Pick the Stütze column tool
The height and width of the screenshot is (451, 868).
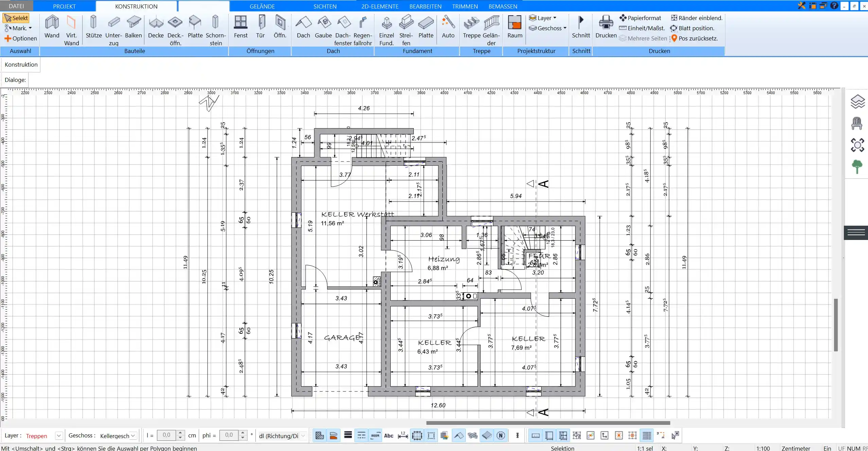click(x=93, y=27)
